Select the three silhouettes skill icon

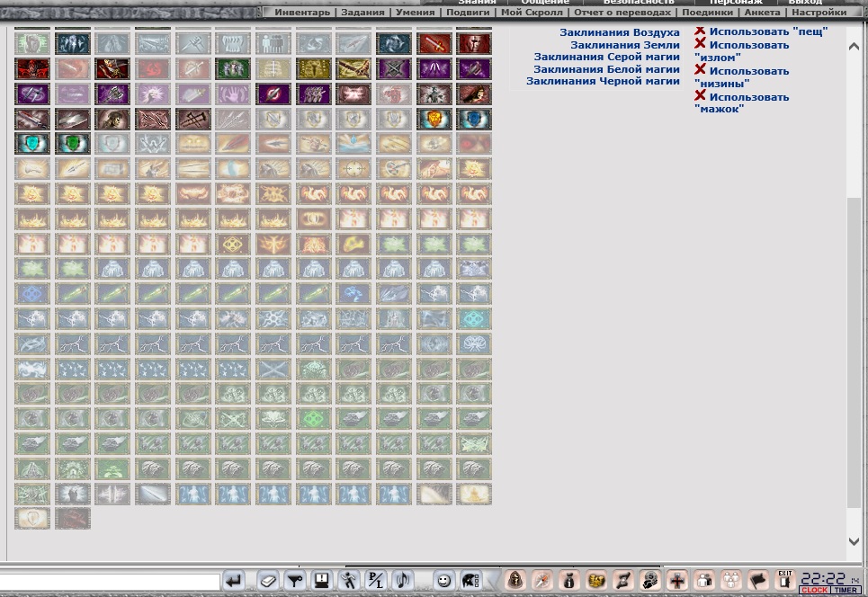coord(273,43)
